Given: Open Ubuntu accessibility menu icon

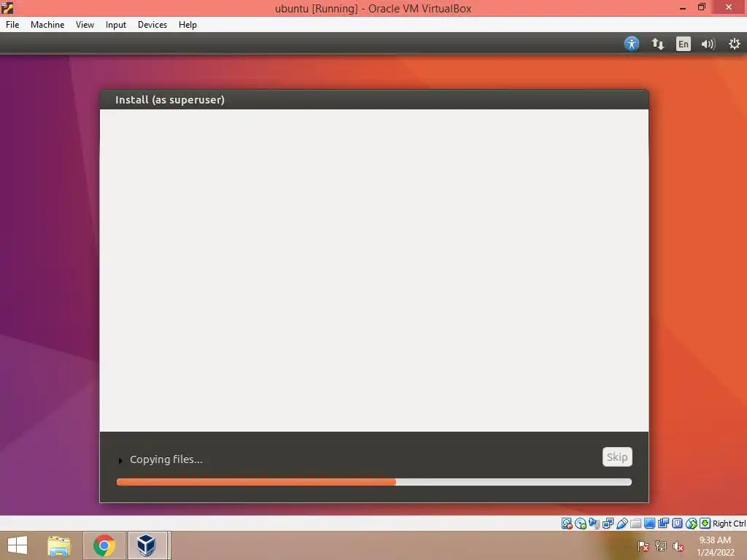Looking at the screenshot, I should tap(632, 44).
